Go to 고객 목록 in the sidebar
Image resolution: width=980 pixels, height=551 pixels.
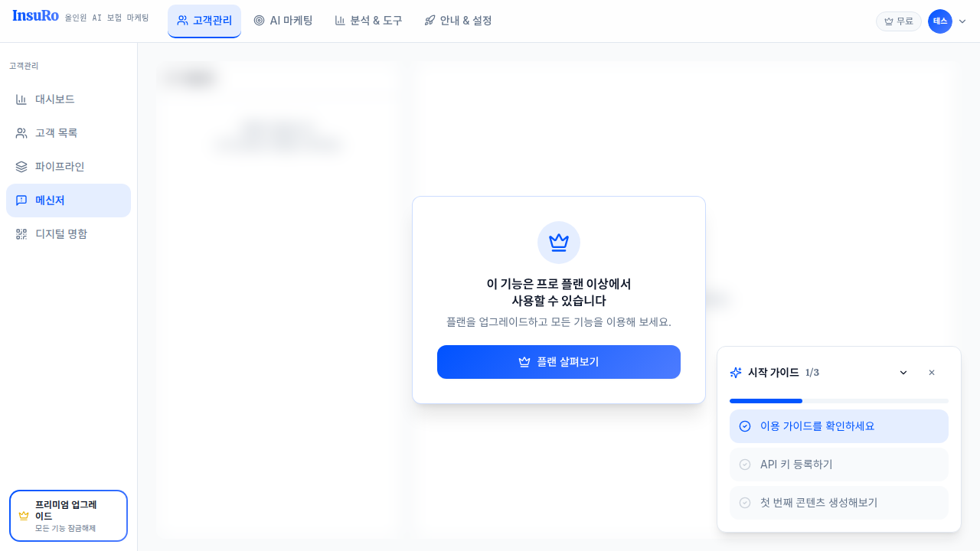point(68,133)
